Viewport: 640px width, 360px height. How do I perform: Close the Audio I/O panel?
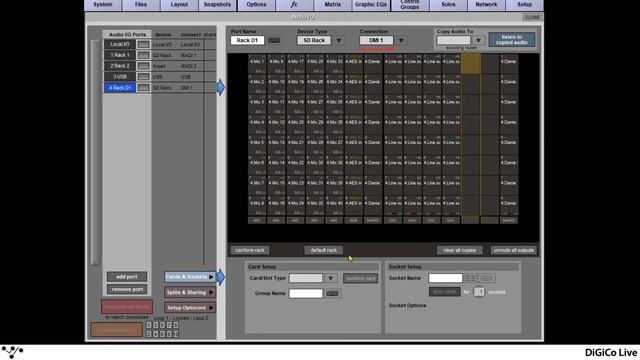[532, 17]
